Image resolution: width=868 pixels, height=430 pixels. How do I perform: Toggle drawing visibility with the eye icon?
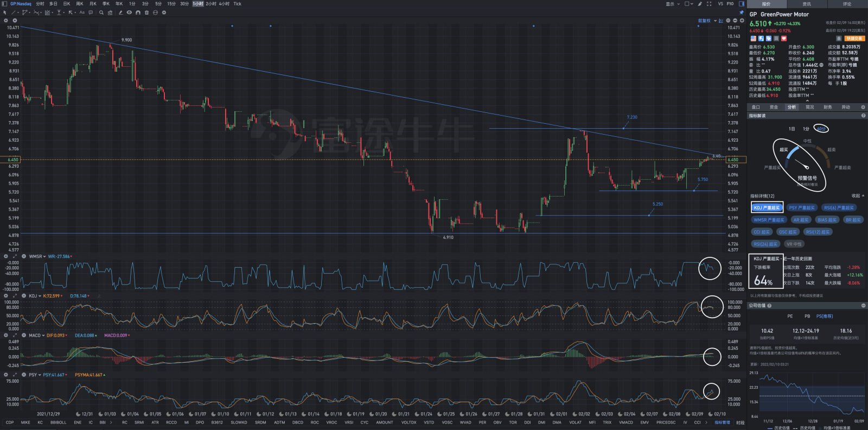(129, 12)
